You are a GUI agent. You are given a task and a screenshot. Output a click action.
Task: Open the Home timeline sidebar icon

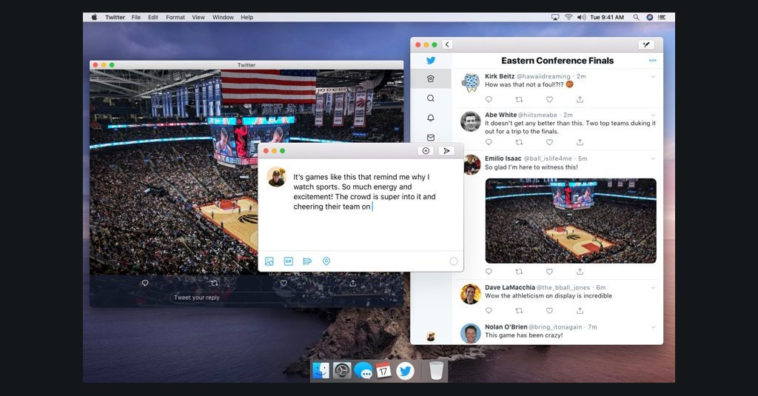point(430,79)
